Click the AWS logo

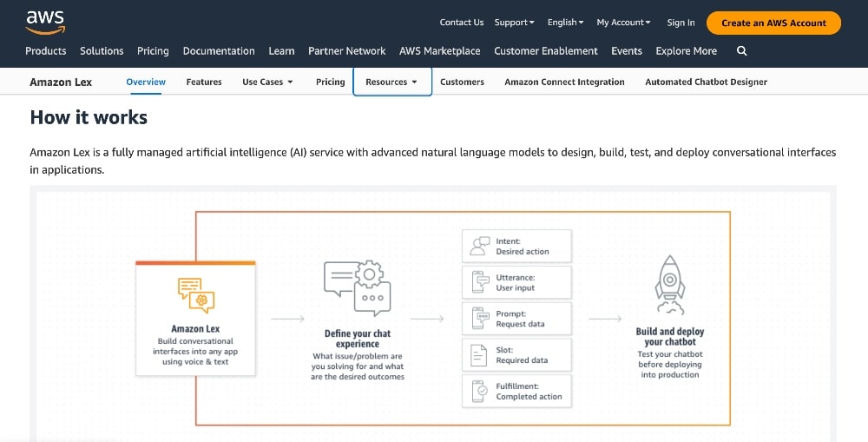45,23
